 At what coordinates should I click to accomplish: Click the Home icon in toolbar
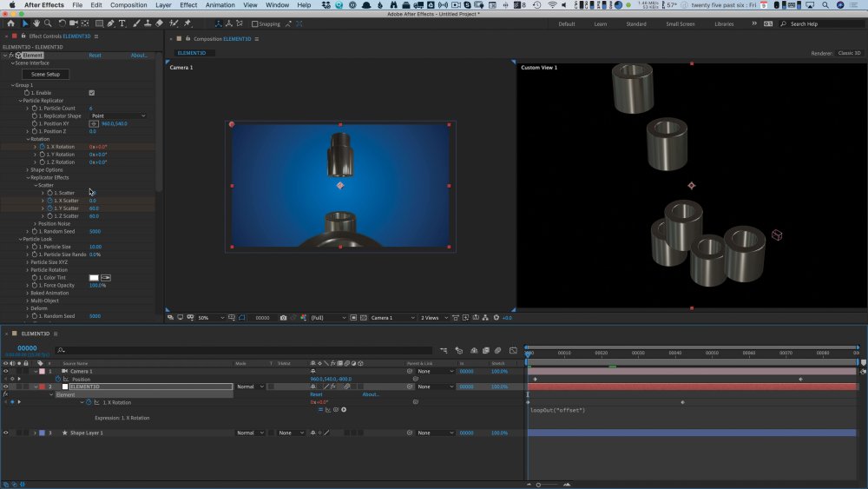10,23
